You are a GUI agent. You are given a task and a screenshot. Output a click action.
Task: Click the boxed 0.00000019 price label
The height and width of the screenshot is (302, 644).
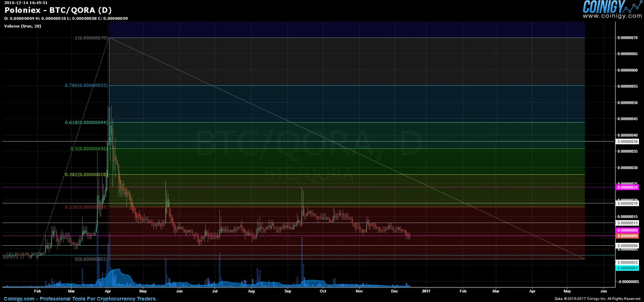(628, 204)
